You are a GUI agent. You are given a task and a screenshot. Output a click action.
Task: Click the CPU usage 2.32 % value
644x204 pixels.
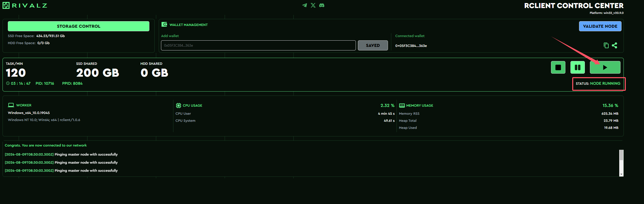[387, 105]
